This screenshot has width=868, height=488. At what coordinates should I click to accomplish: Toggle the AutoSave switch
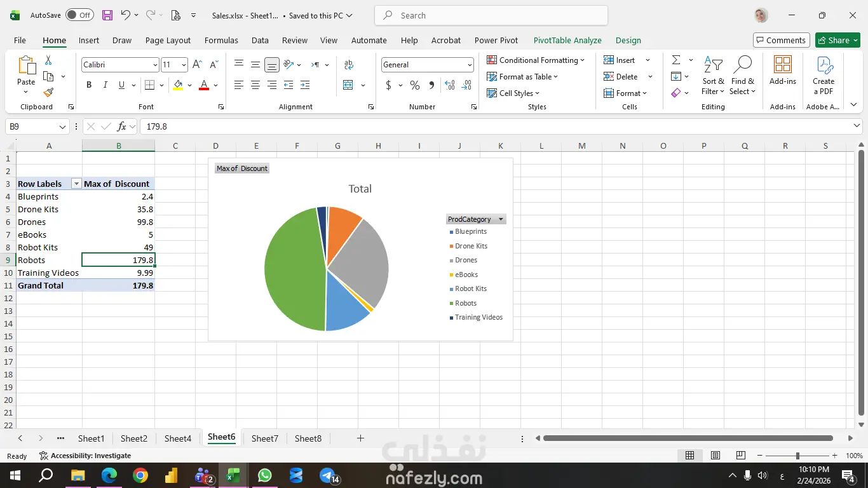point(79,15)
